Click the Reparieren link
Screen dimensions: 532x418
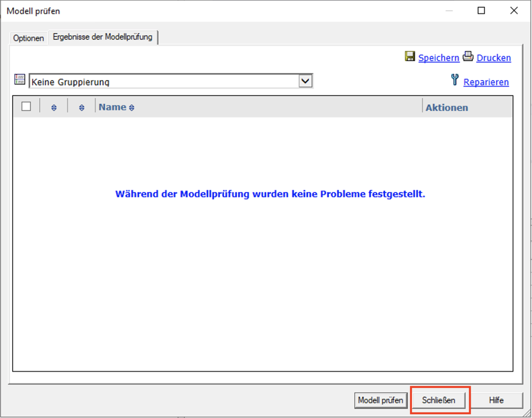[486, 82]
